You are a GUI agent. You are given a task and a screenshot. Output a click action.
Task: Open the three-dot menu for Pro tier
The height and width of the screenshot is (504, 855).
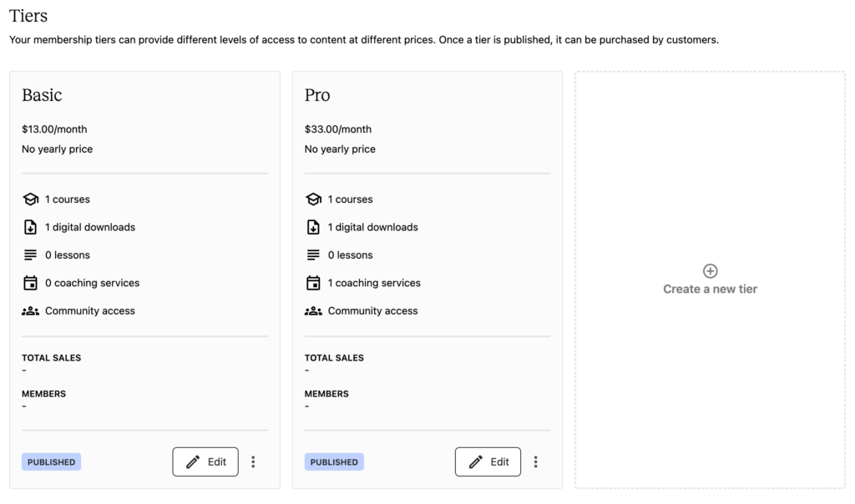coord(535,462)
